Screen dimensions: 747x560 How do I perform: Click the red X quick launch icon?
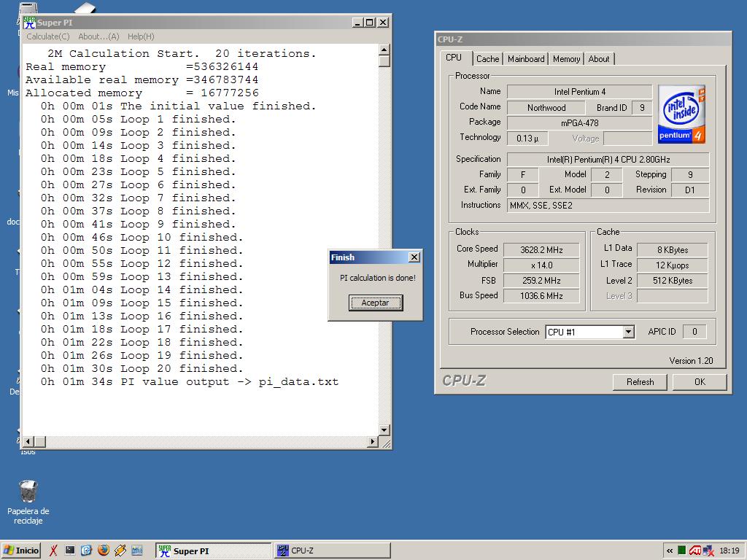(53, 551)
